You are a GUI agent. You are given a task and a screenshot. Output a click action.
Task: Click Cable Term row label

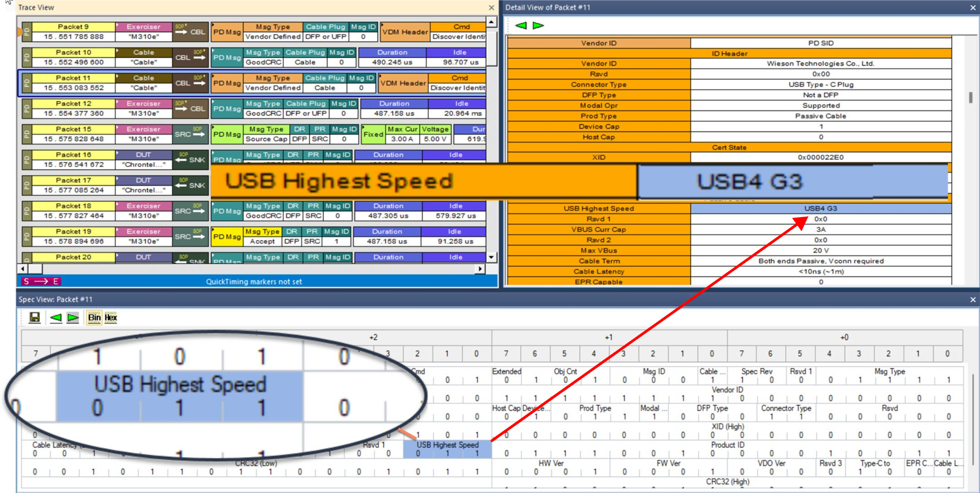[599, 261]
